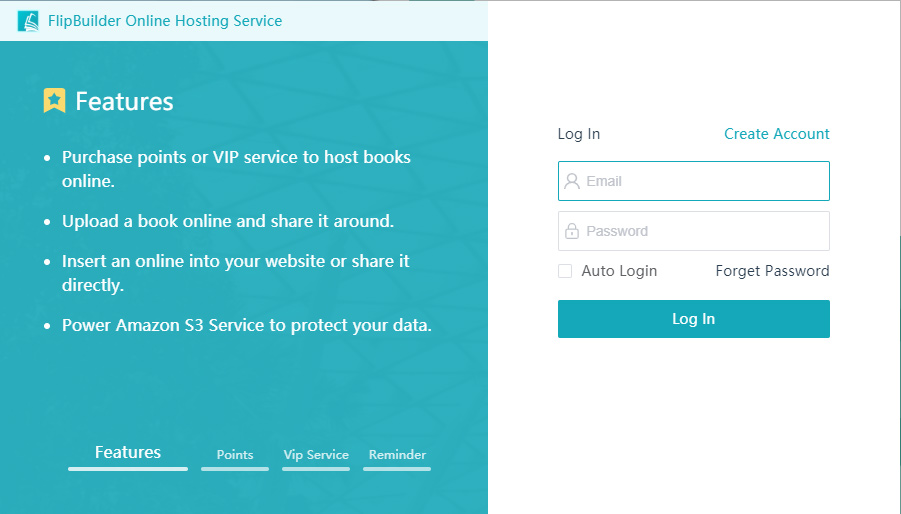Image resolution: width=901 pixels, height=514 pixels.
Task: Click the FlipBuilder logo icon
Action: (x=28, y=21)
